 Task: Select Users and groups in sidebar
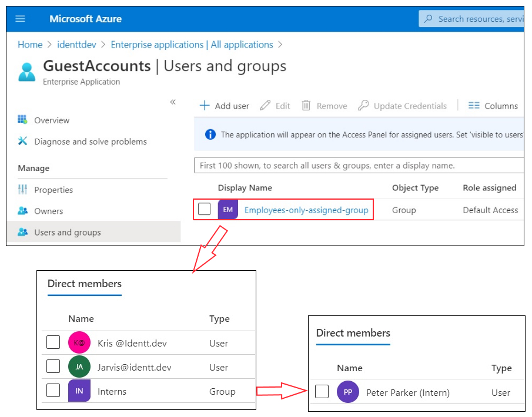(x=93, y=232)
